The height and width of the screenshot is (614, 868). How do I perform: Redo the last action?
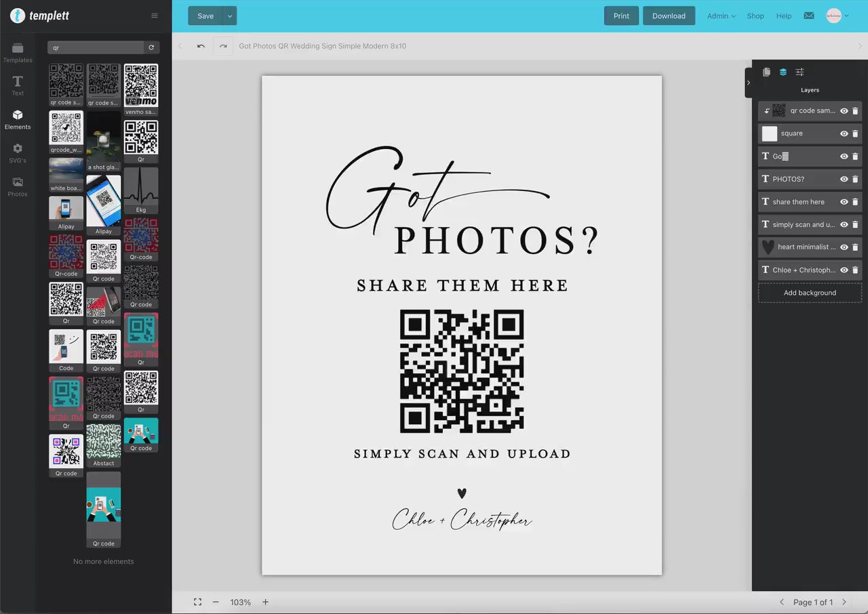223,46
